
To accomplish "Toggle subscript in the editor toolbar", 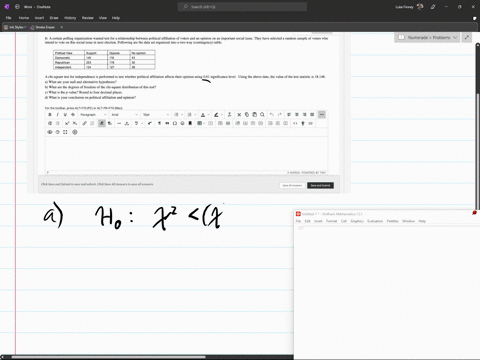I will click(x=75, y=123).
